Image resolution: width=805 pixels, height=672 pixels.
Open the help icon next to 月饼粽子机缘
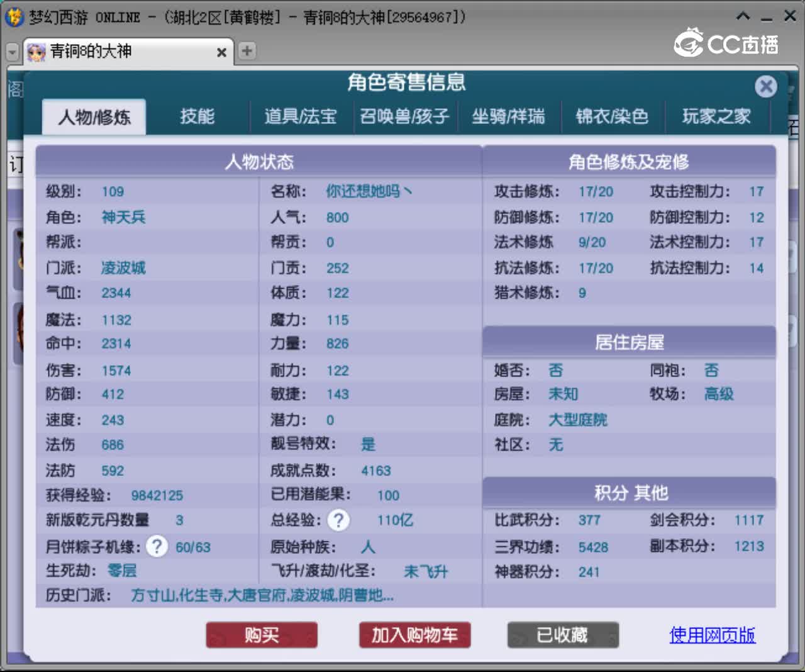coord(157,546)
